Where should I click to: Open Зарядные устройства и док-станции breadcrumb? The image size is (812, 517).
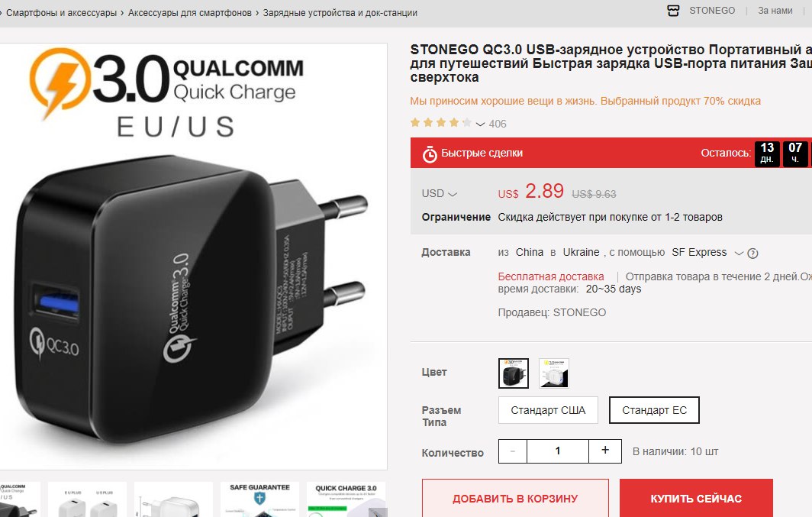pos(340,13)
